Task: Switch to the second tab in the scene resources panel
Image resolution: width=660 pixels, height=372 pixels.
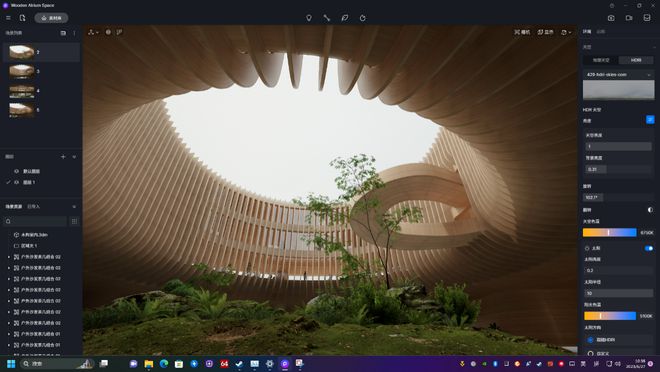Action: click(34, 207)
